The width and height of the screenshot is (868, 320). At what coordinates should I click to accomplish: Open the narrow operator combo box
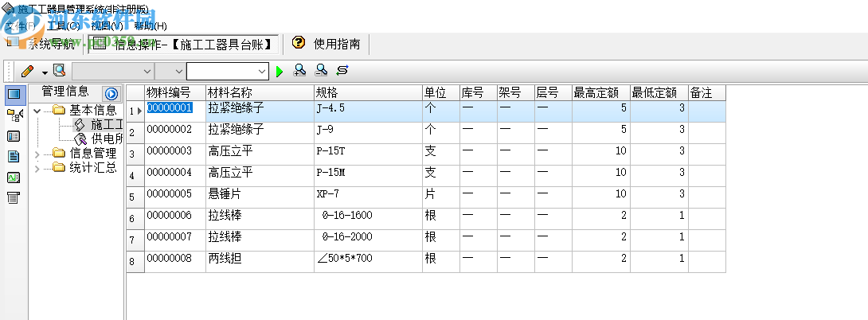click(170, 72)
